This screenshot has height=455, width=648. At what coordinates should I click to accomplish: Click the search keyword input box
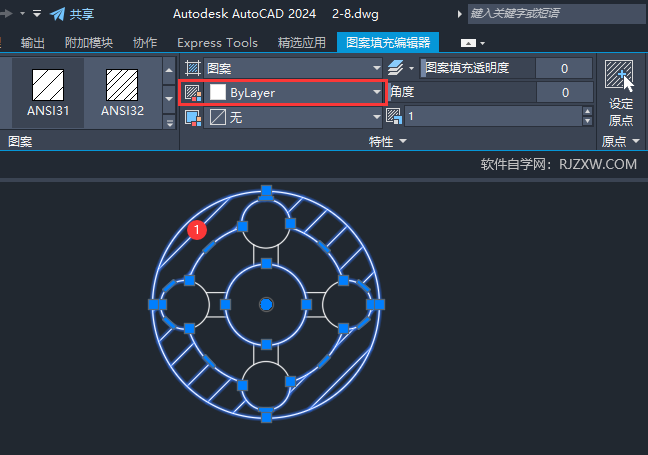click(x=556, y=14)
